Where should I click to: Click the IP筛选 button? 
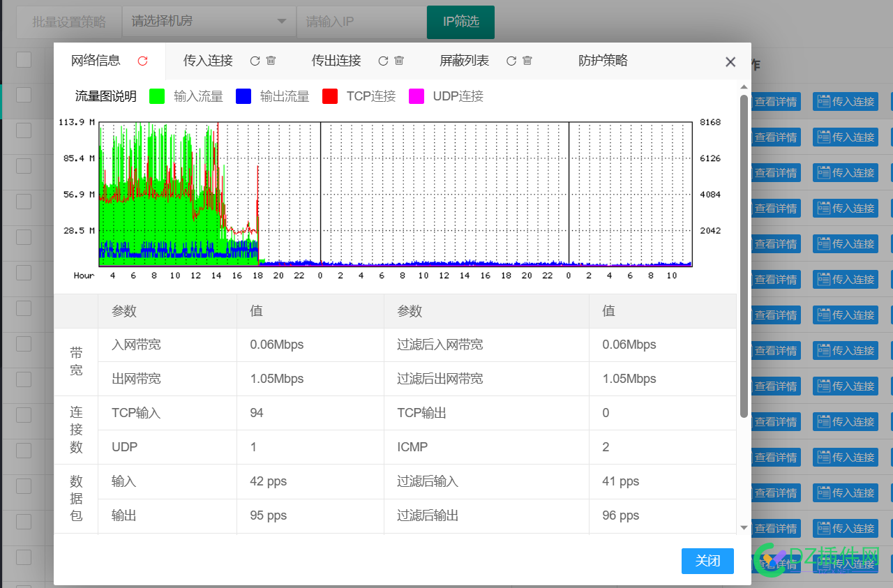460,22
